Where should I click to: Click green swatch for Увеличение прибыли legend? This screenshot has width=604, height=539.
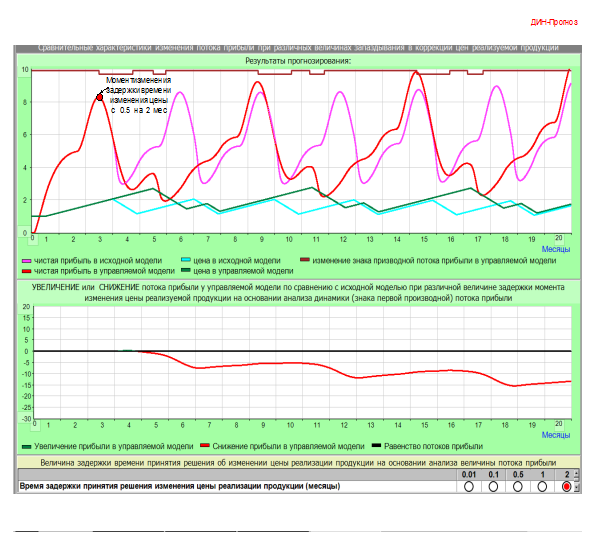coord(27,446)
